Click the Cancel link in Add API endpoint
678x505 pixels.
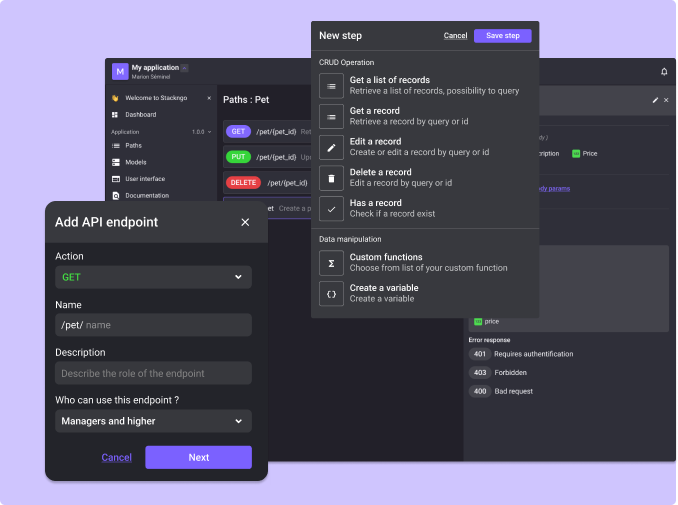116,458
